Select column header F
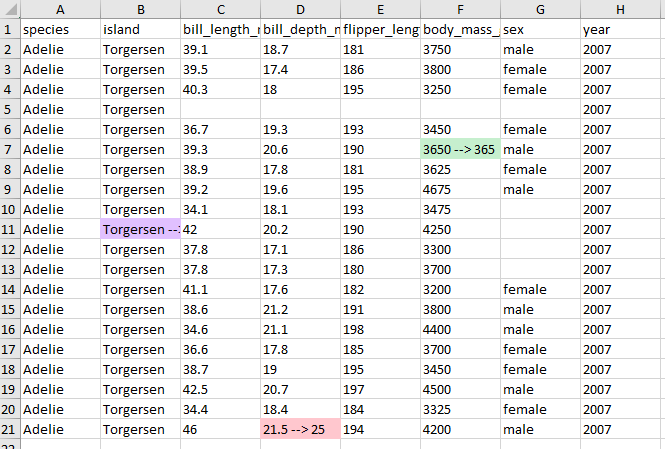This screenshot has width=665, height=449. pos(460,9)
